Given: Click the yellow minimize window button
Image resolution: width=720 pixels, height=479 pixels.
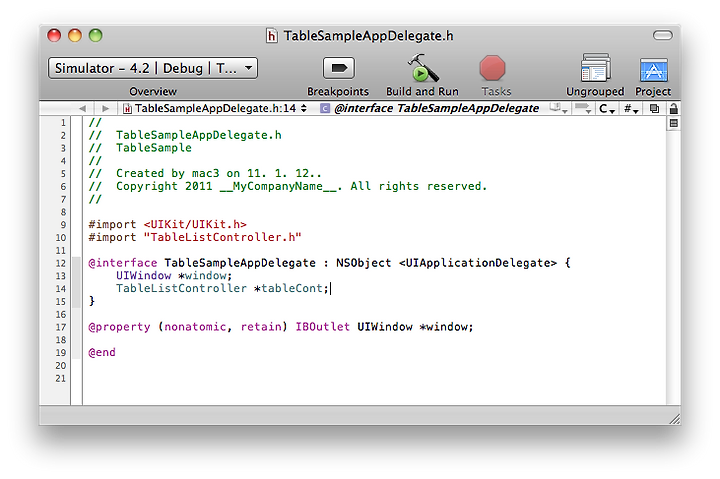Looking at the screenshot, I should click(x=75, y=35).
